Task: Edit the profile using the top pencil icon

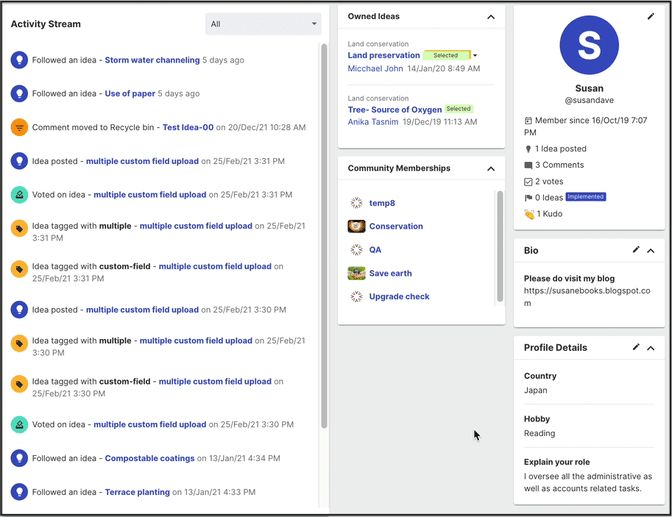Action: pos(651,16)
